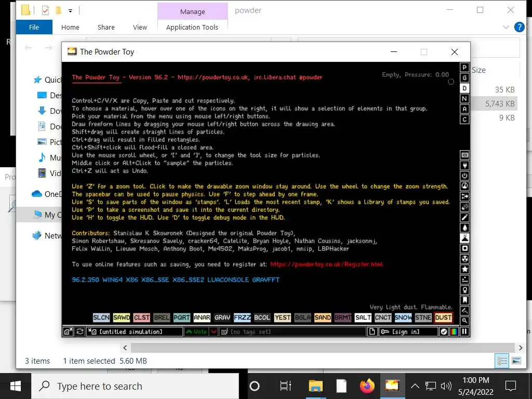Open the Powered Materials power icon
This screenshot has width=532, height=399.
pos(464,176)
